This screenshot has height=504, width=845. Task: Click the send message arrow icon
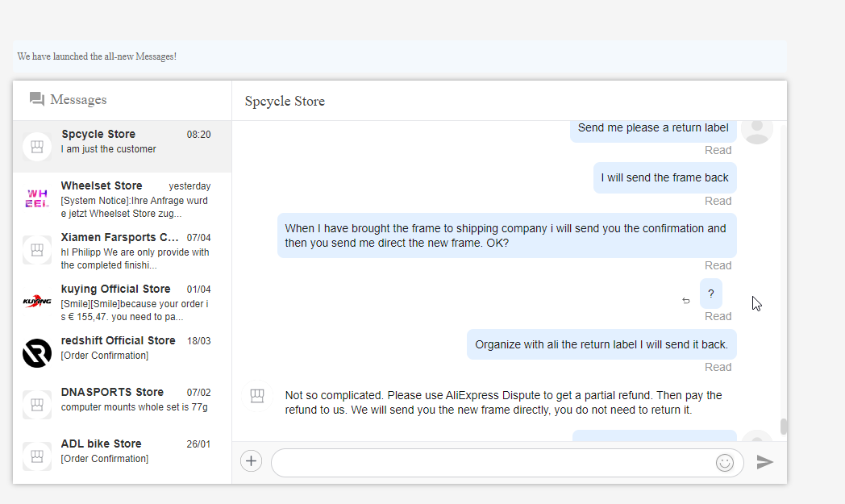764,462
